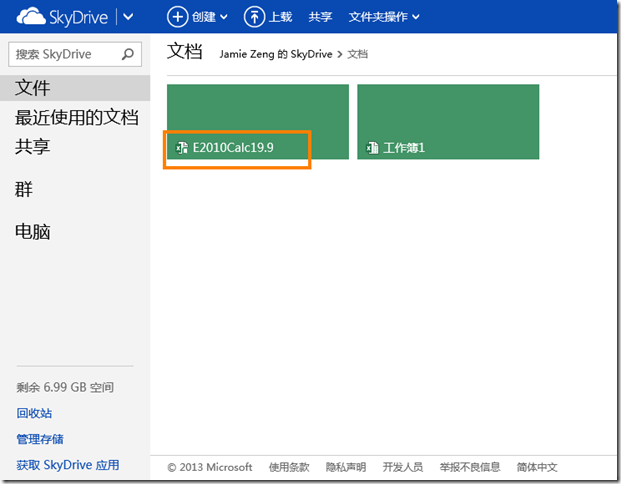Open the 工作簿1 workbook tile
This screenshot has width=621, height=484.
pyautogui.click(x=448, y=122)
